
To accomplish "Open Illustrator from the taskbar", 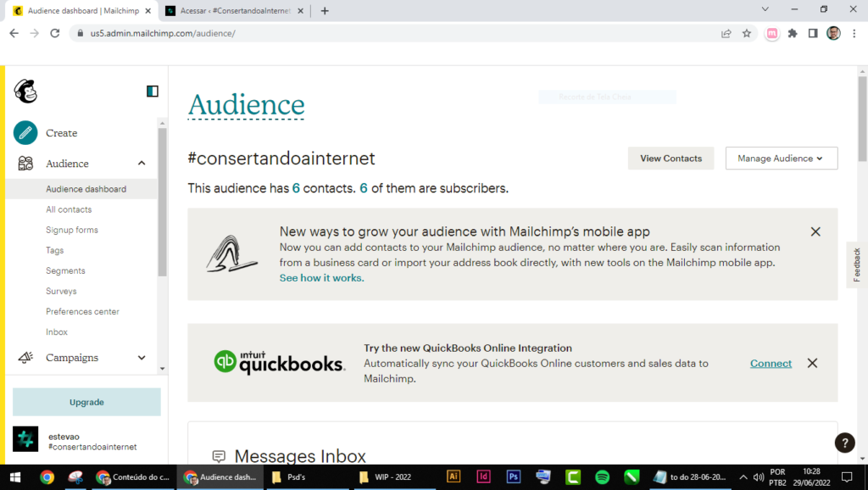I will pyautogui.click(x=453, y=476).
